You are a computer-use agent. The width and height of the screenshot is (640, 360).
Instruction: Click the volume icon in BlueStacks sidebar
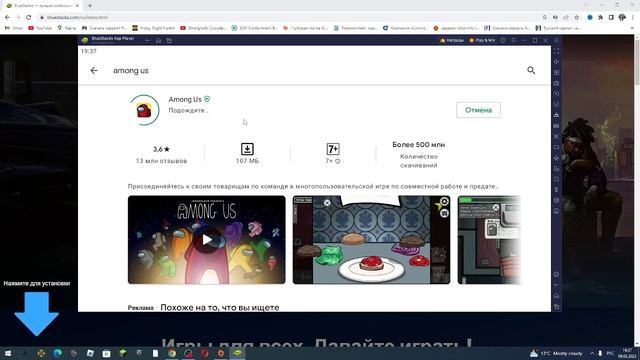[x=556, y=62]
